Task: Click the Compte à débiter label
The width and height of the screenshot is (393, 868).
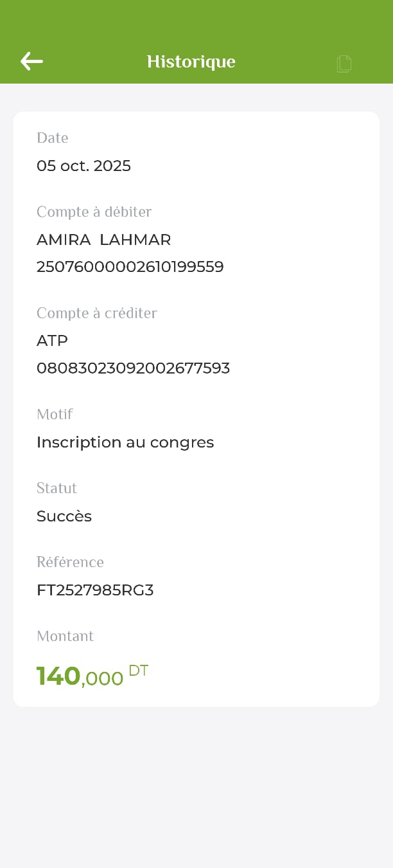Action: click(x=94, y=212)
